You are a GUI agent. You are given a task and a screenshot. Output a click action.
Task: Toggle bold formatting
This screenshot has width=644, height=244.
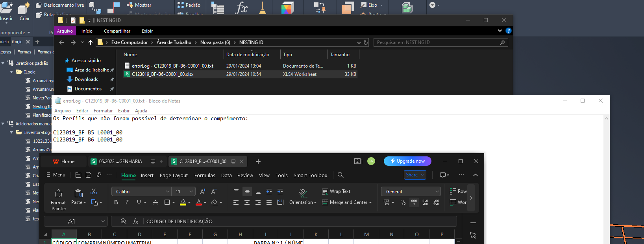(x=116, y=202)
